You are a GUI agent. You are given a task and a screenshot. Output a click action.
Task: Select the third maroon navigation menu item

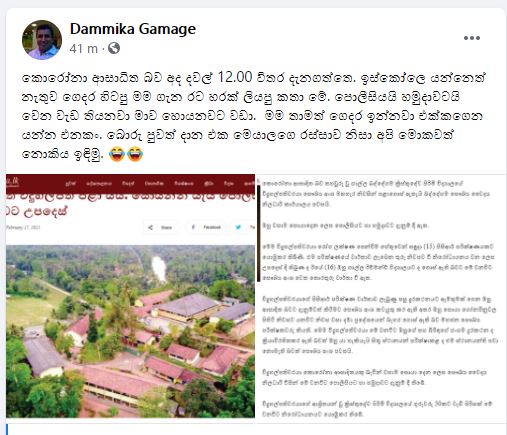[x=128, y=183]
